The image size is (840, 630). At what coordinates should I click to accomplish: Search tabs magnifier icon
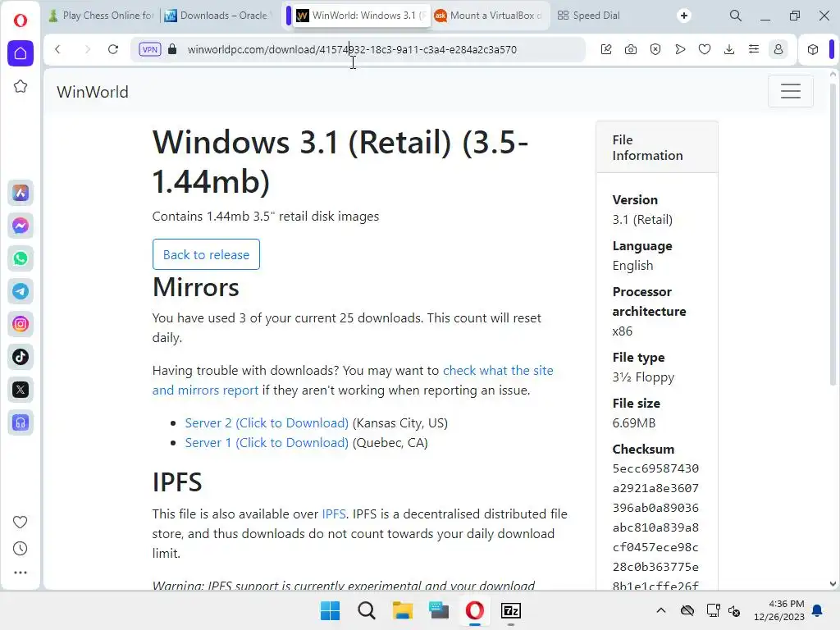pos(736,16)
